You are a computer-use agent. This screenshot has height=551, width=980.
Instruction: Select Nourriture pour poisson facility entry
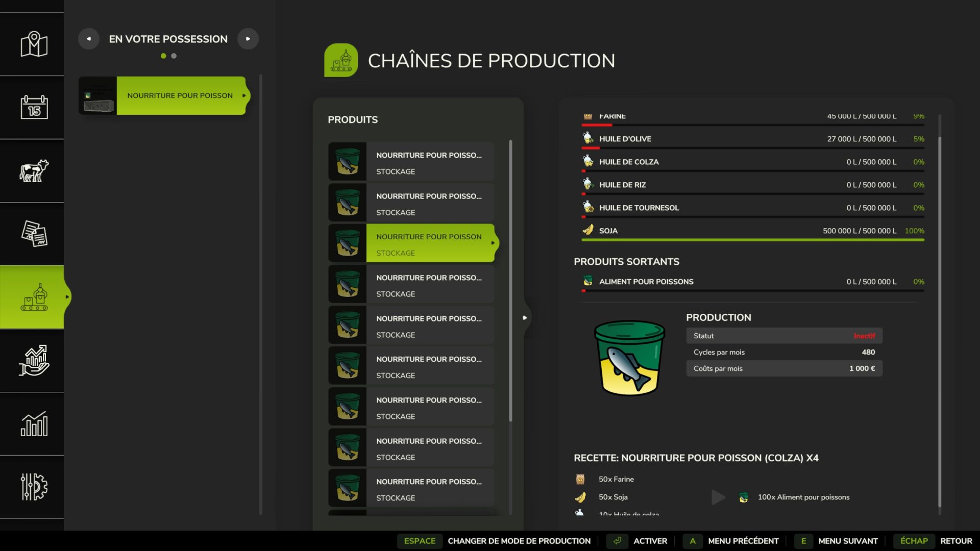click(x=180, y=95)
